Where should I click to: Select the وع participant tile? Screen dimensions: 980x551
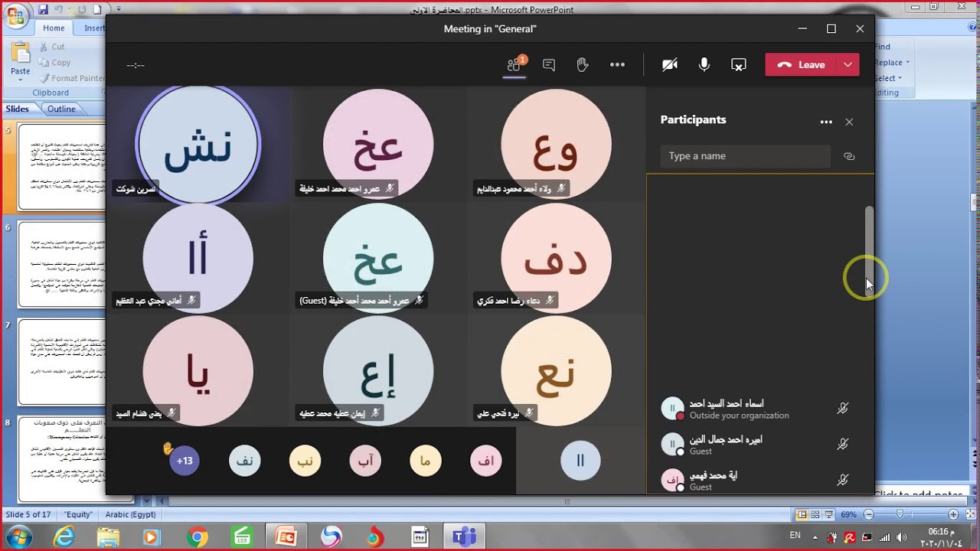tap(557, 144)
